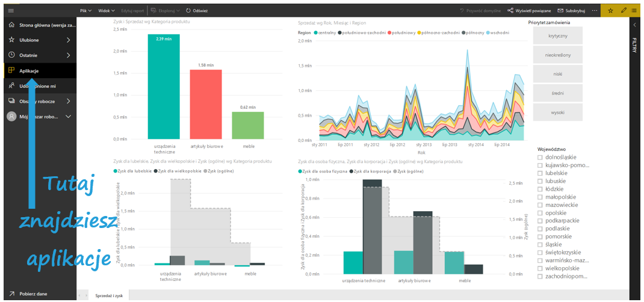Viewport: 644px width, 302px height.
Task: Select the Sprzedaż i zysk page tab
Action: pos(110,295)
